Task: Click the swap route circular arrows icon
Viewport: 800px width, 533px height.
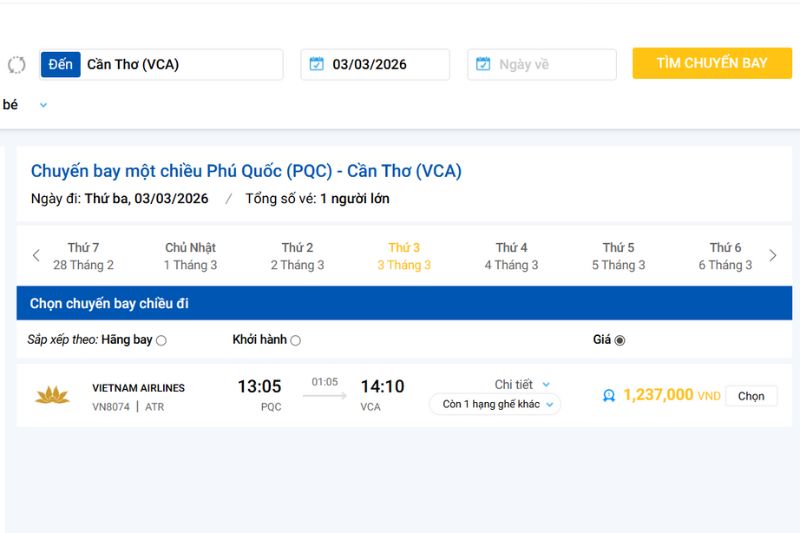Action: click(x=16, y=65)
